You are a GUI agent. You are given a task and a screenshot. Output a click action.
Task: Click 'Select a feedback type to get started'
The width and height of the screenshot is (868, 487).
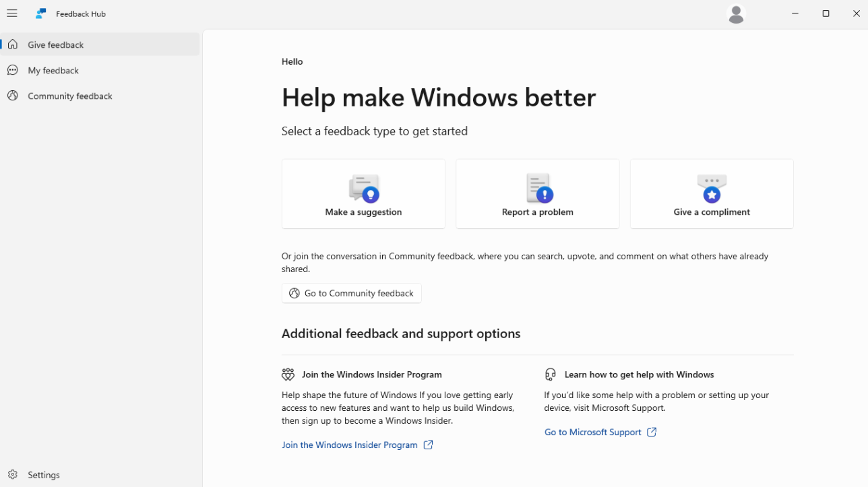pos(375,131)
